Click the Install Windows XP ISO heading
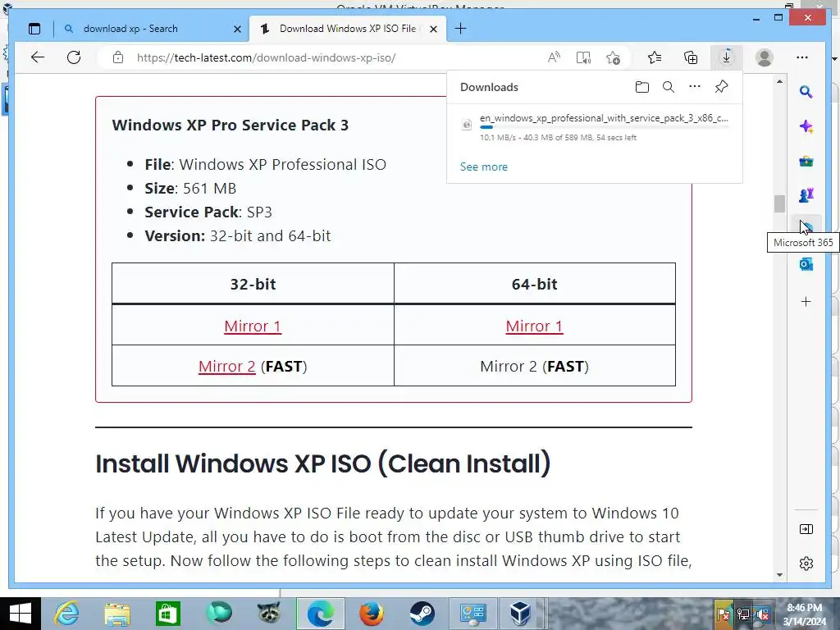This screenshot has height=630, width=840. (323, 464)
